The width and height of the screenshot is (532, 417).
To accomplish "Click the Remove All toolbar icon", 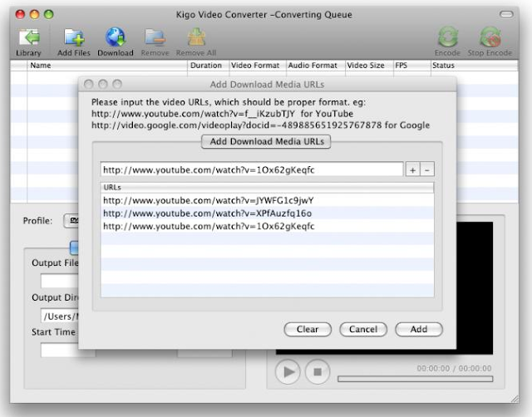I will coord(196,42).
